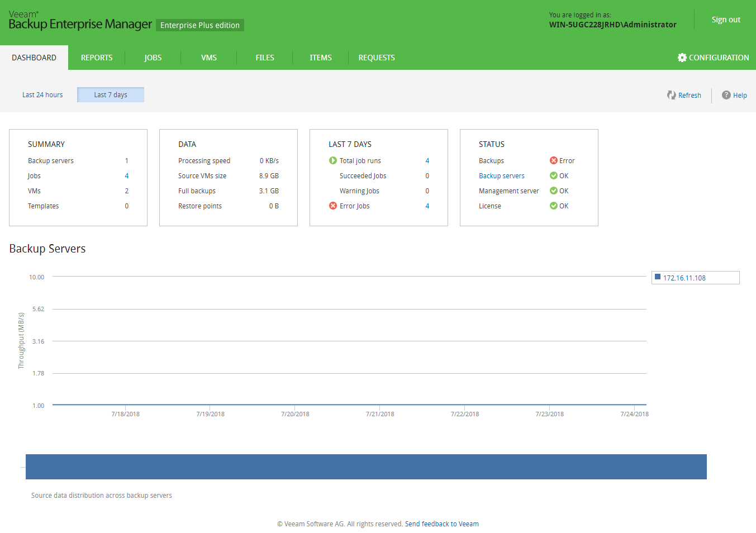Screen dimensions: 756x533
Task: Click green play icon next to Total job runs
Action: pos(333,160)
